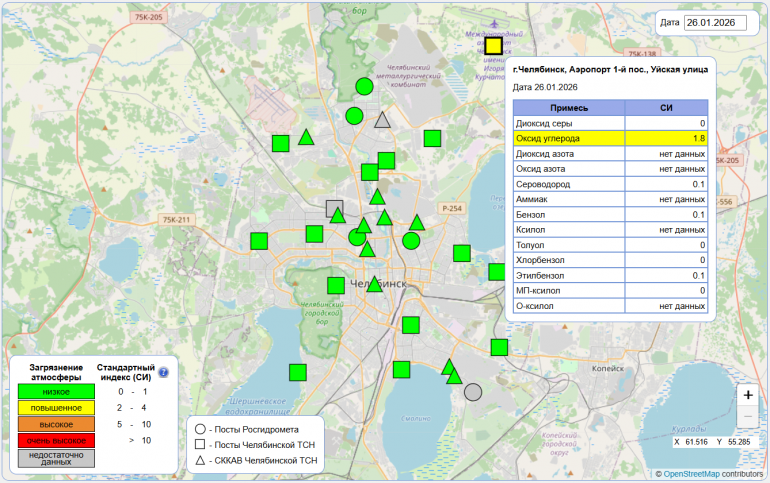The image size is (770, 483).
Task: Select the westernmost green square marker
Action: (260, 240)
